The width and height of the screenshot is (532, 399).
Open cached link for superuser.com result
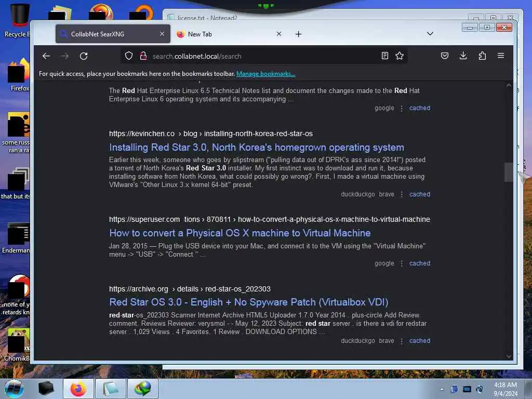pos(420,263)
